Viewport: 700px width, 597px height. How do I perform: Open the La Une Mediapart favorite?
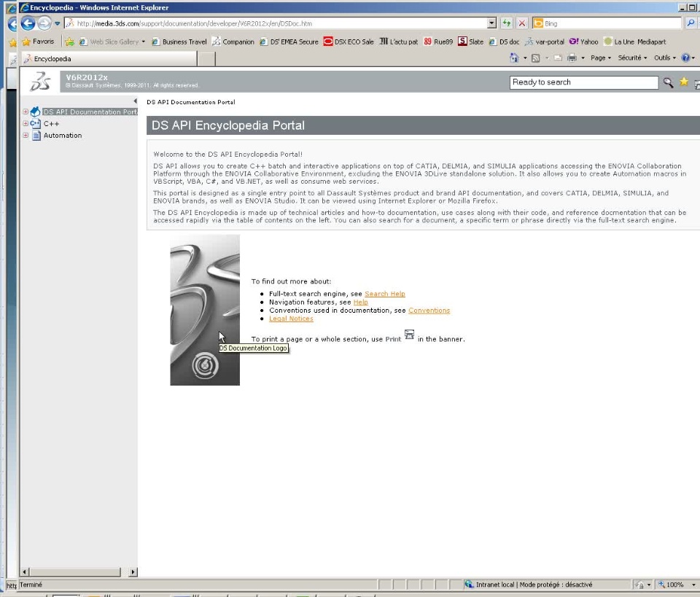(634, 42)
